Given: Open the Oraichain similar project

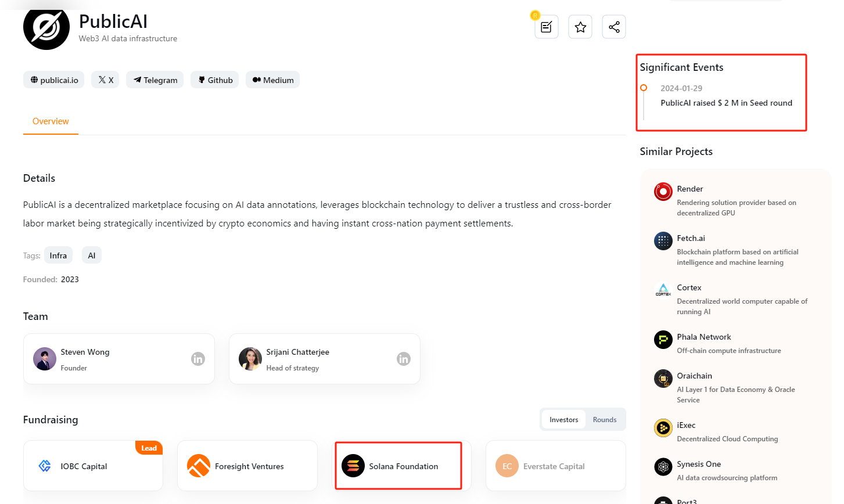Looking at the screenshot, I should click(695, 376).
